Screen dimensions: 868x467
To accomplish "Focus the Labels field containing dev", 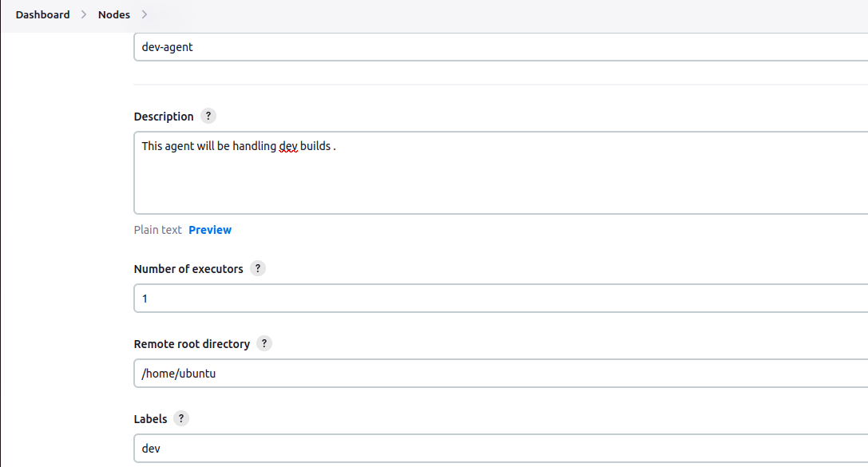I will pyautogui.click(x=501, y=448).
